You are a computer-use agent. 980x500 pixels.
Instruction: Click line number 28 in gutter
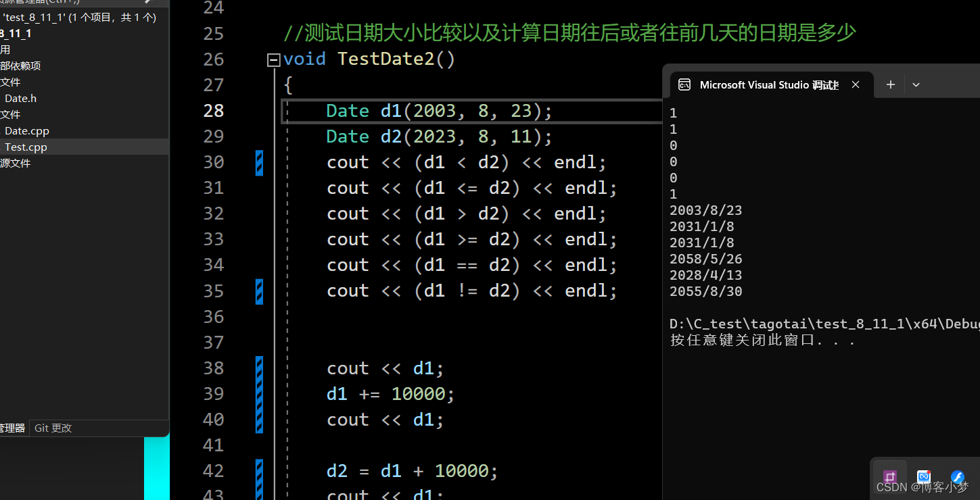tap(214, 111)
